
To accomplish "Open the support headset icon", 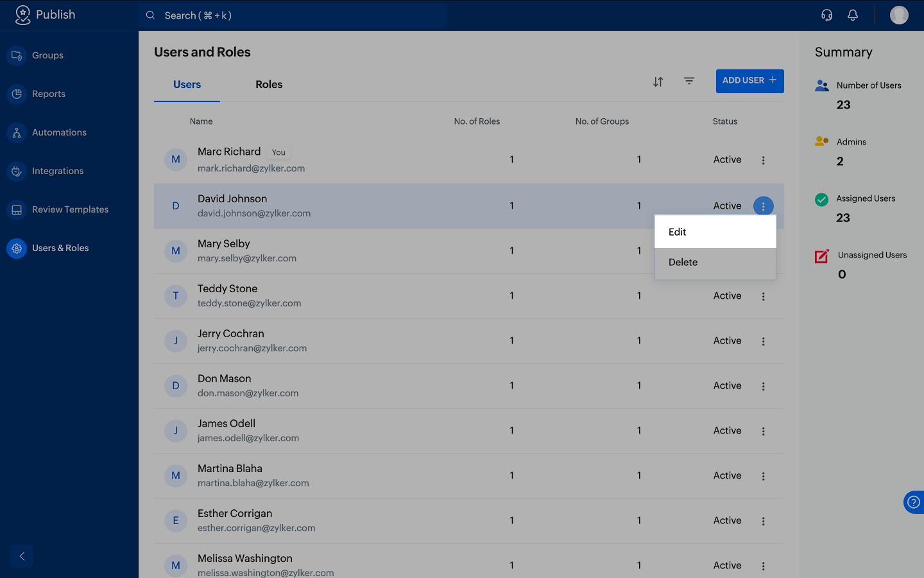I will (x=826, y=15).
